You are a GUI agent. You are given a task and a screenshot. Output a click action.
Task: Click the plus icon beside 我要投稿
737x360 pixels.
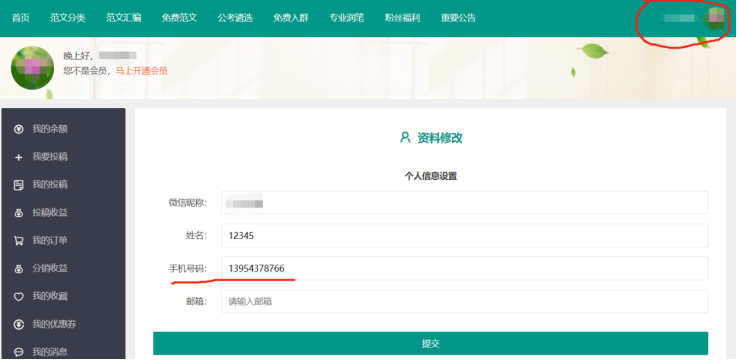pos(19,157)
